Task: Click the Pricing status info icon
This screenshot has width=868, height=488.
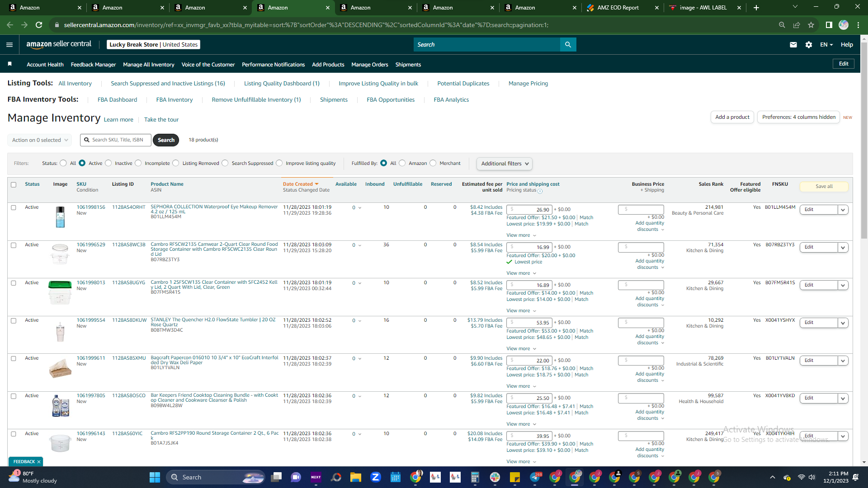Action: pyautogui.click(x=540, y=191)
